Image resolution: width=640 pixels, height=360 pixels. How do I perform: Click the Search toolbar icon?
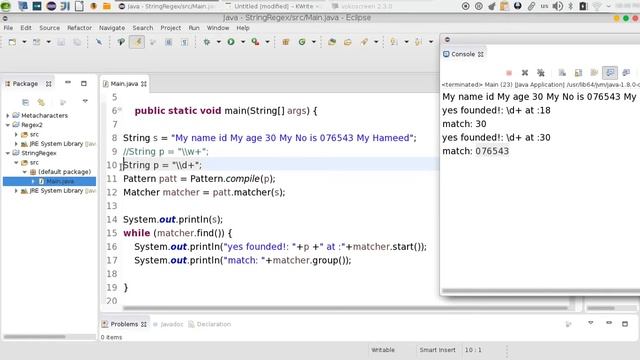coord(364,42)
